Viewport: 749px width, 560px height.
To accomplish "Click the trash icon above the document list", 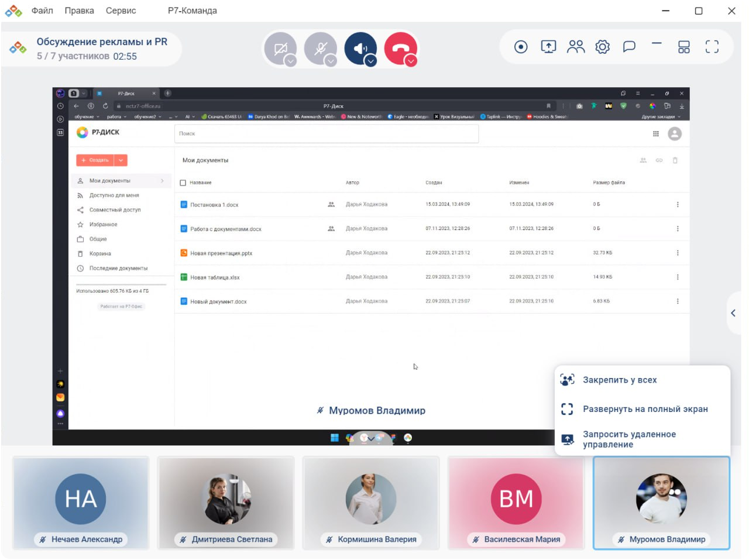I will (675, 160).
